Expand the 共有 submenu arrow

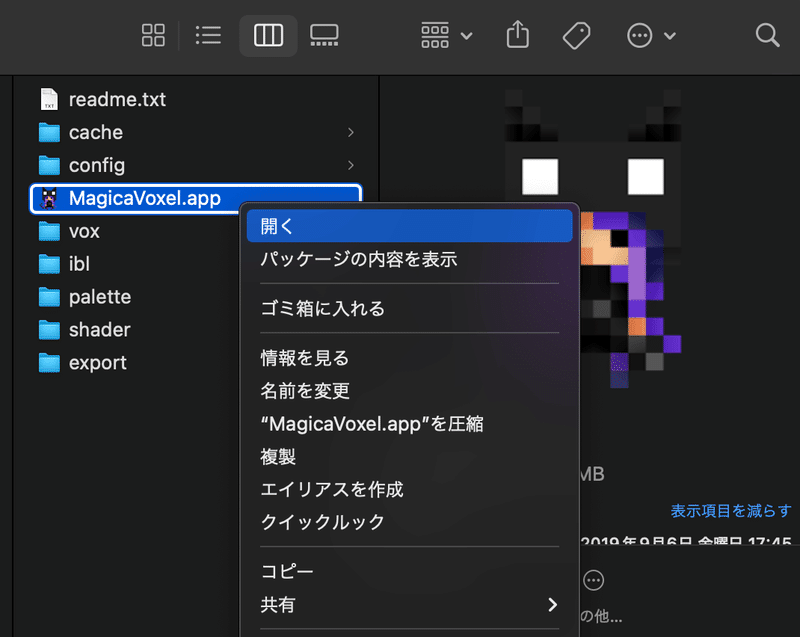[x=553, y=605]
